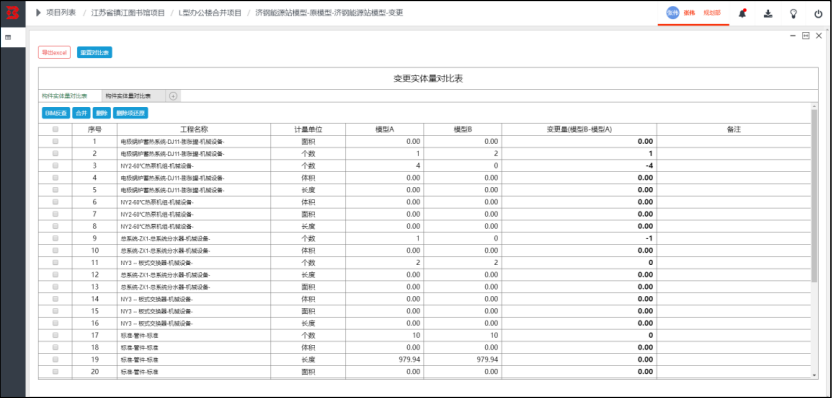Image resolution: width=832 pixels, height=398 pixels.
Task: Check the checkbox for row 11
Action: click(55, 262)
